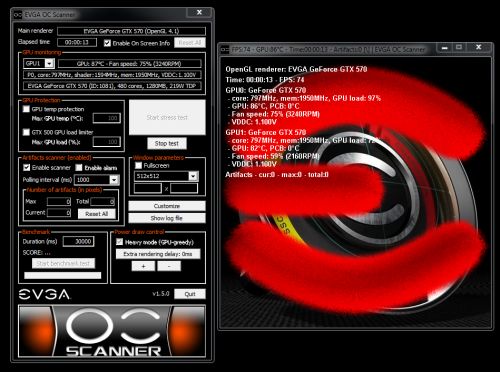Viewport: 500px width, 372px height.
Task: Open the Polling interval dropdown
Action: (114, 180)
